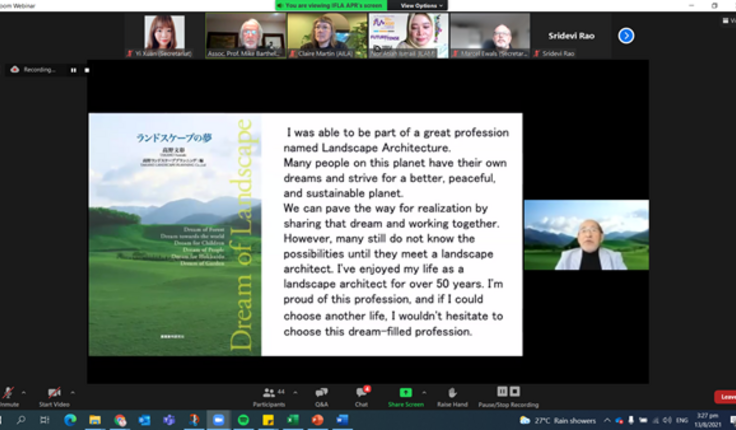Open Word from the taskbar
The height and width of the screenshot is (430, 736).
pyautogui.click(x=342, y=420)
